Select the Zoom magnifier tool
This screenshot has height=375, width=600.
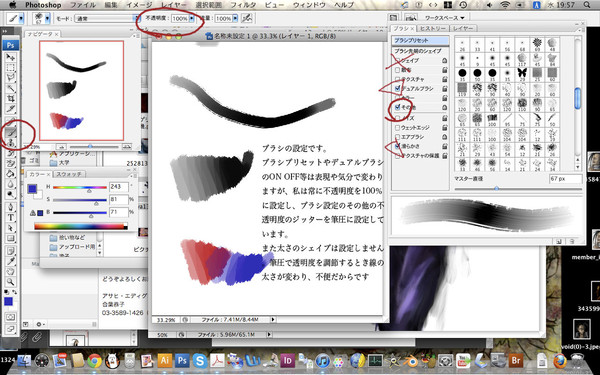pyautogui.click(x=11, y=282)
